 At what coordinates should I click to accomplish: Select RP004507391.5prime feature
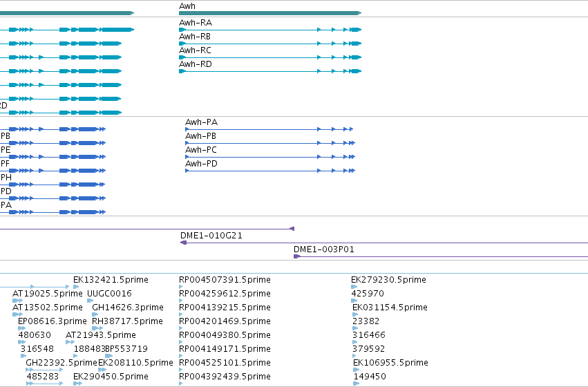tap(225, 280)
